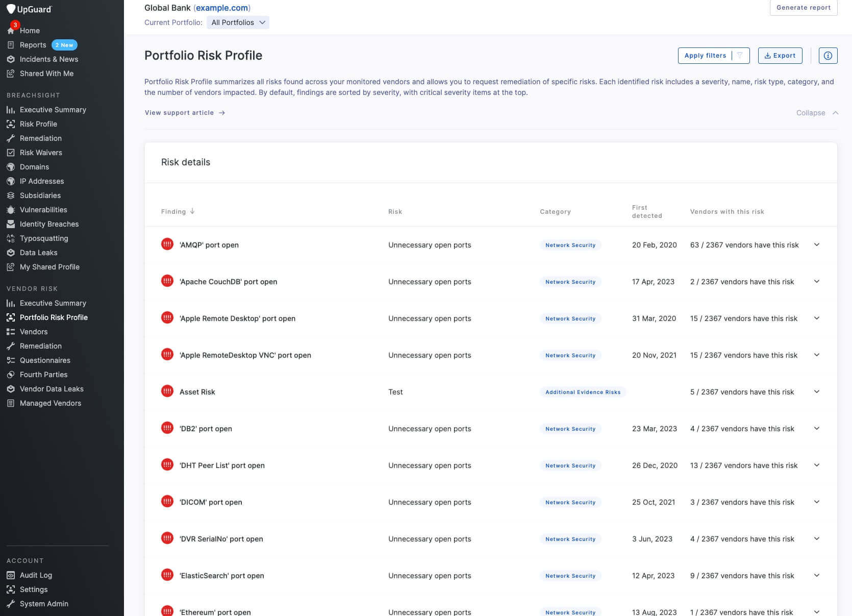The height and width of the screenshot is (616, 852).
Task: Click the BreachSight Risk Profile icon
Action: (x=11, y=124)
